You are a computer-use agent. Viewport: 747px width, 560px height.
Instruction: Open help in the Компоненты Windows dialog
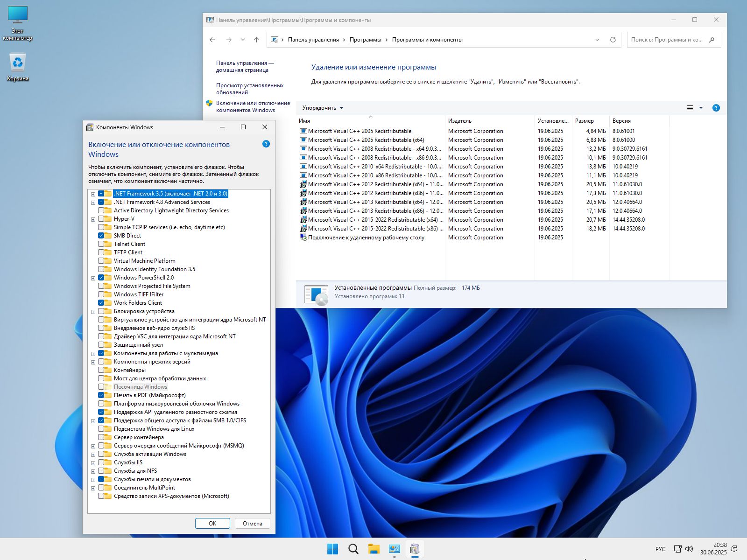coord(266,144)
